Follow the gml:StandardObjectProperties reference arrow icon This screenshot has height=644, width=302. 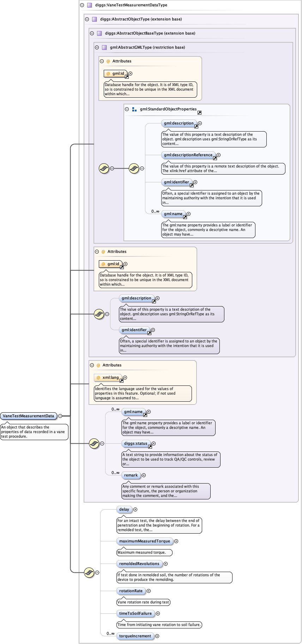[199, 113]
